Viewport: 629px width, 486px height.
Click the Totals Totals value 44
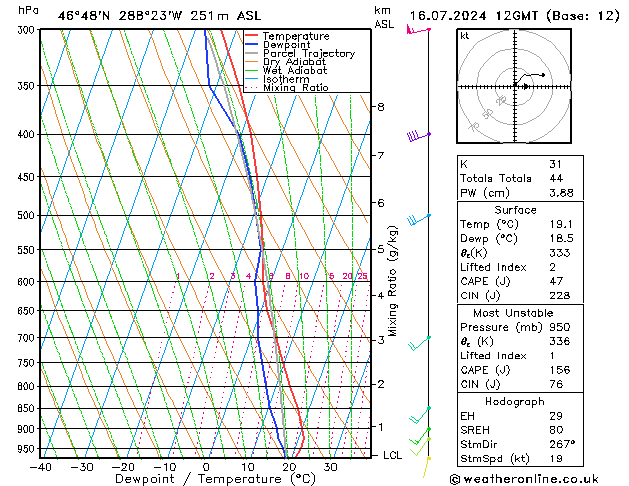[556, 178]
